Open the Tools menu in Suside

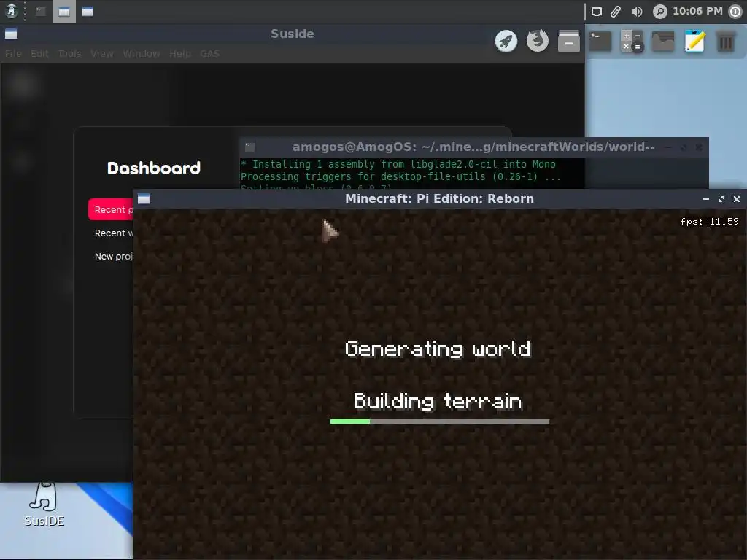[x=69, y=54]
